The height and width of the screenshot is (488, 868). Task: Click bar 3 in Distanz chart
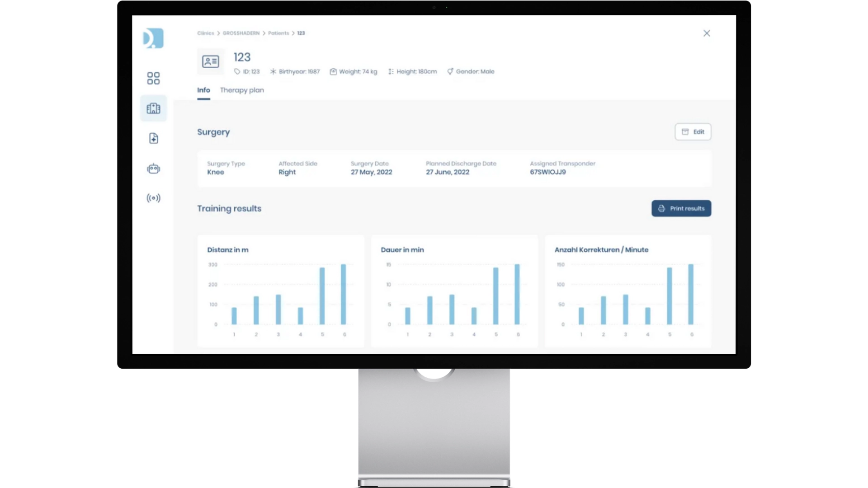pos(278,310)
